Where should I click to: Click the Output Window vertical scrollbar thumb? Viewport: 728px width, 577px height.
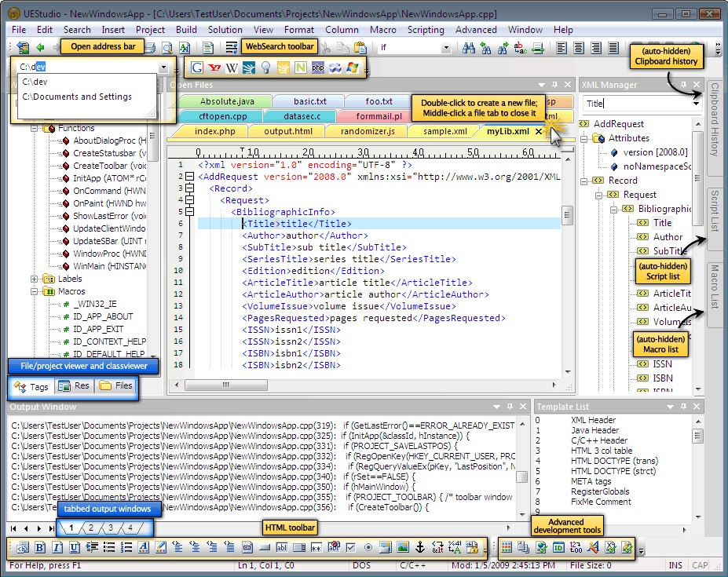tap(522, 477)
